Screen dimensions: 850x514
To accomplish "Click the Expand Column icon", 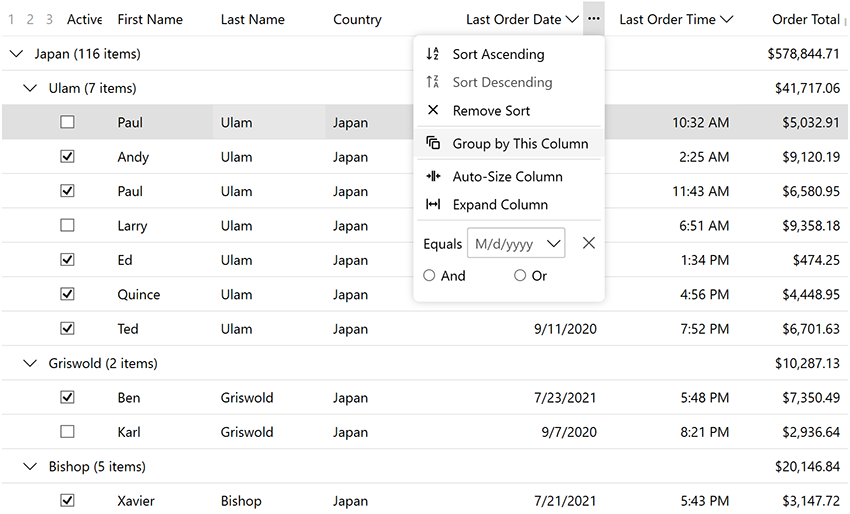I will (432, 205).
